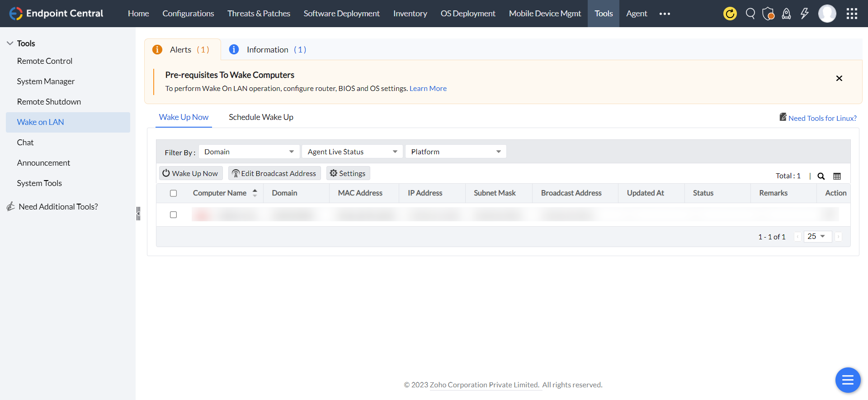
Task: Follow the Learn More link
Action: (428, 89)
